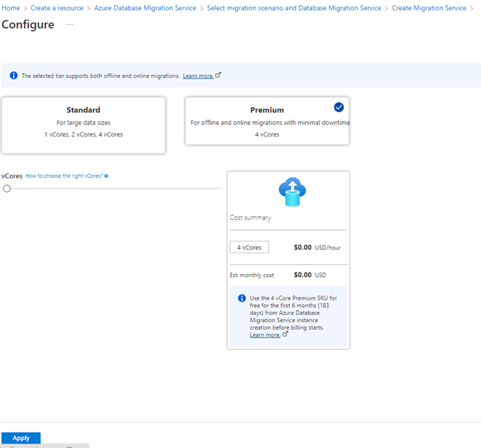Click external link icon beside banner Learn more

coord(218,75)
